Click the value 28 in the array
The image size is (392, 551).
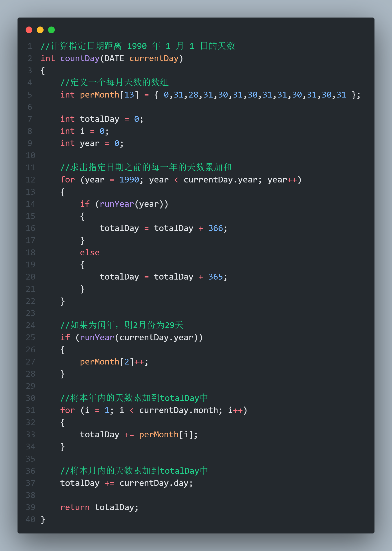[x=193, y=95]
